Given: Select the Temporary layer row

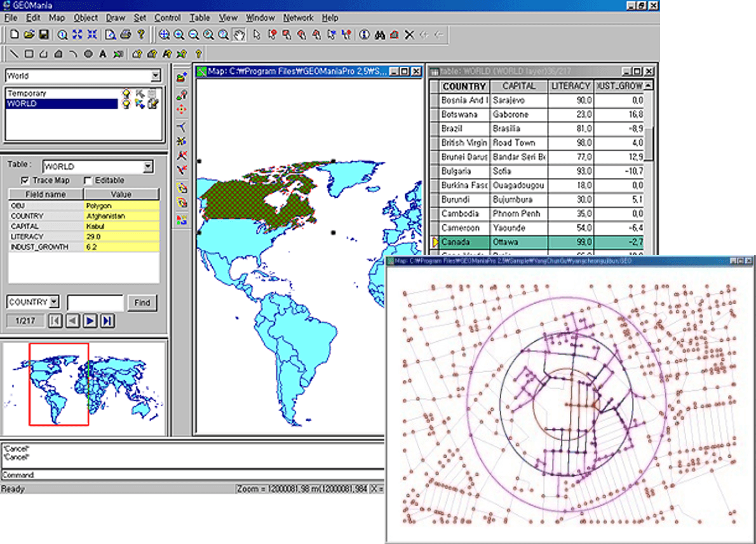Looking at the screenshot, I should (61, 93).
